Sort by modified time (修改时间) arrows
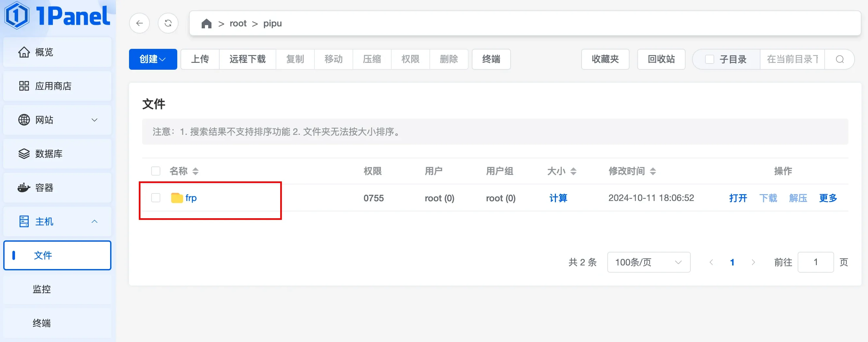Screen dimensions: 868x342 [x=653, y=171]
